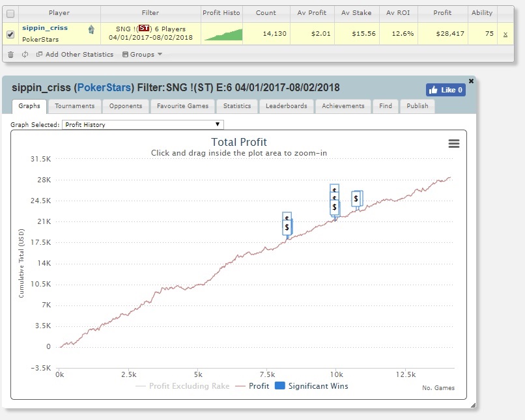Click the Count column header

pyautogui.click(x=266, y=13)
